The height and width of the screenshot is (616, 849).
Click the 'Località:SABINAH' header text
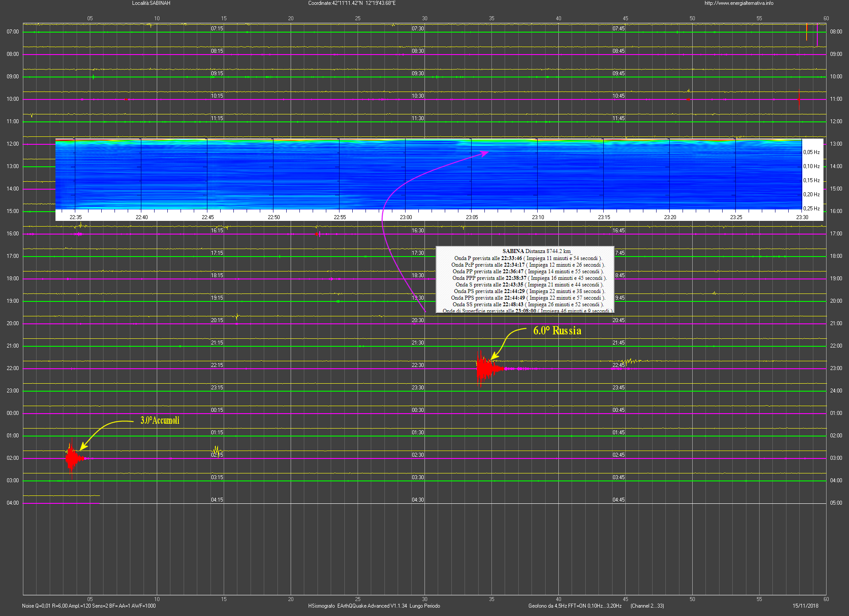(151, 3)
